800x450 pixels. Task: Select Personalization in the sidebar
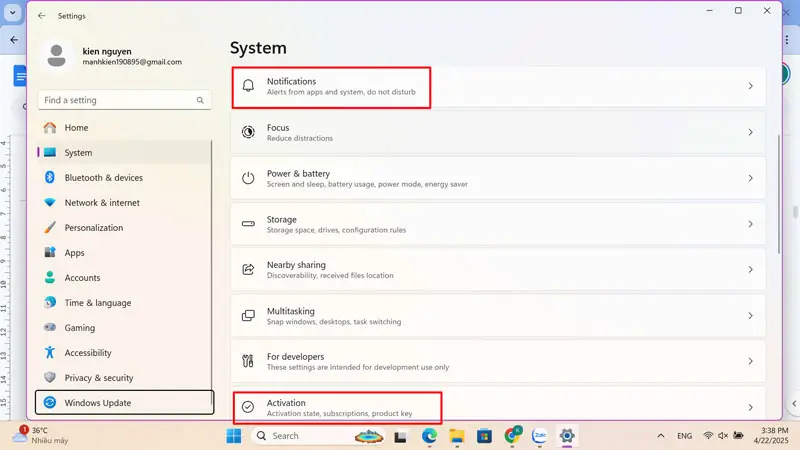pyautogui.click(x=124, y=228)
